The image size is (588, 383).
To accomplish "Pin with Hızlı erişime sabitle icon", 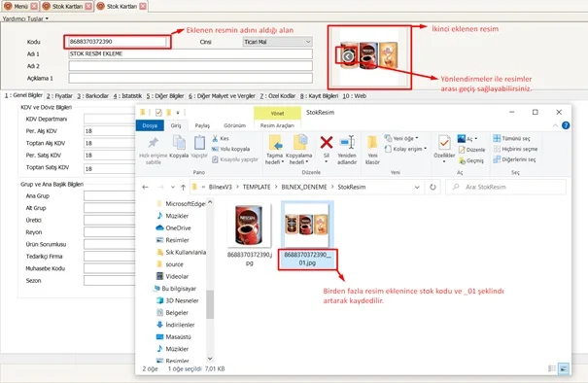I will pyautogui.click(x=153, y=143).
